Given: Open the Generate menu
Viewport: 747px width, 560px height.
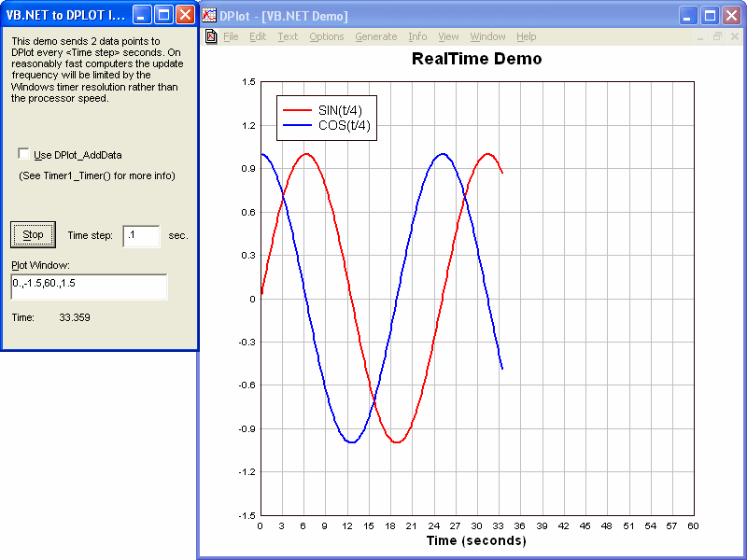Looking at the screenshot, I should [375, 37].
